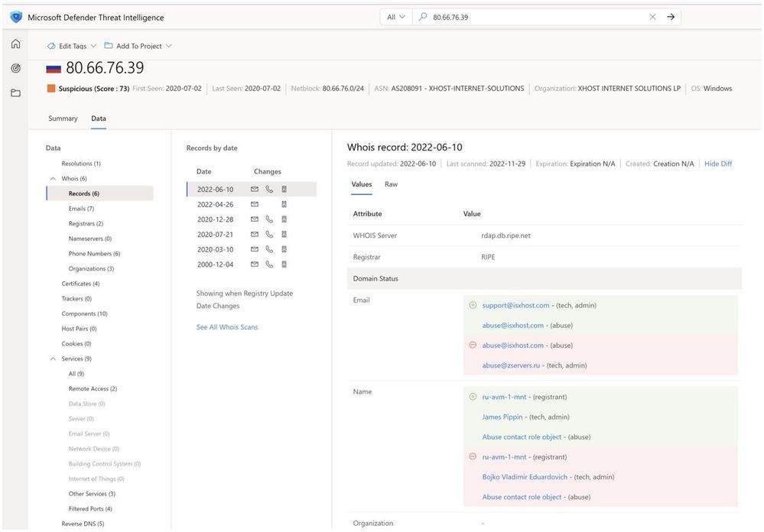This screenshot has width=764, height=532.
Task: Open the target-shaped icon in left sidebar
Action: coord(15,68)
